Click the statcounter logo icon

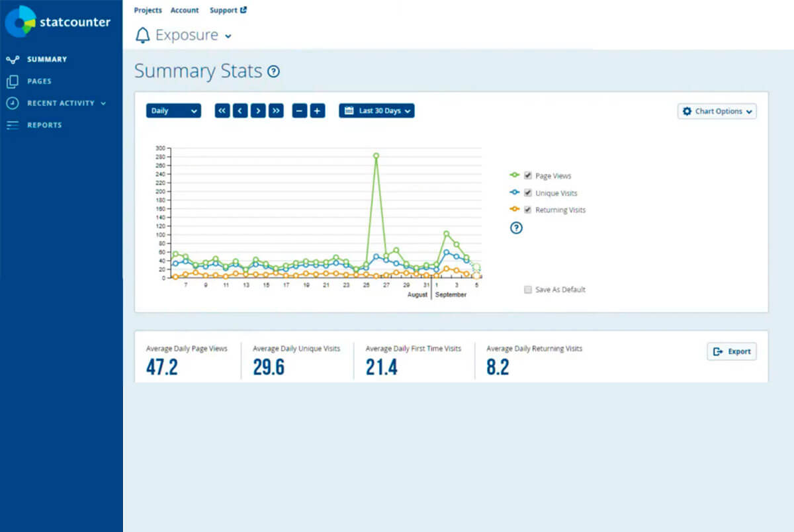click(22, 21)
